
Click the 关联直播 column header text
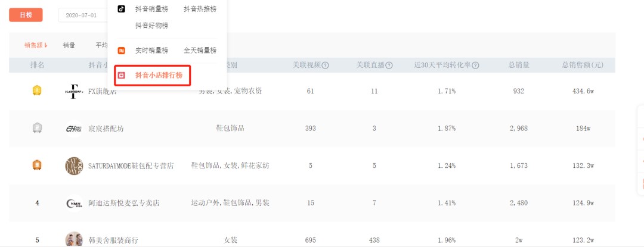tap(370, 65)
